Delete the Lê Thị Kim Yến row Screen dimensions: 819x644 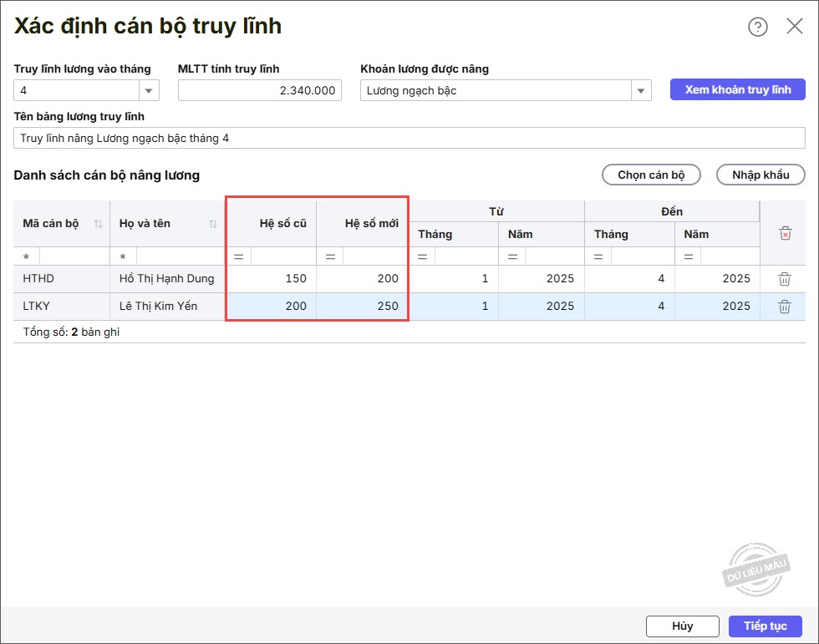point(785,307)
